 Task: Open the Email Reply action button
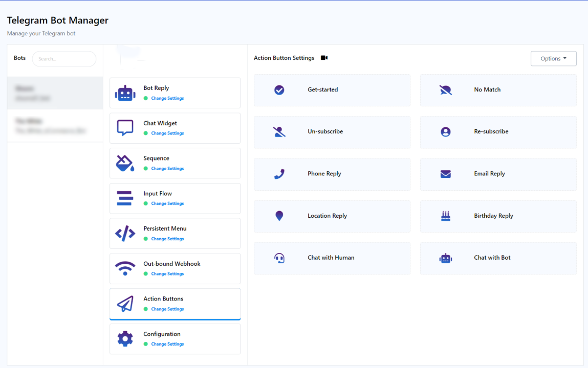(x=498, y=174)
